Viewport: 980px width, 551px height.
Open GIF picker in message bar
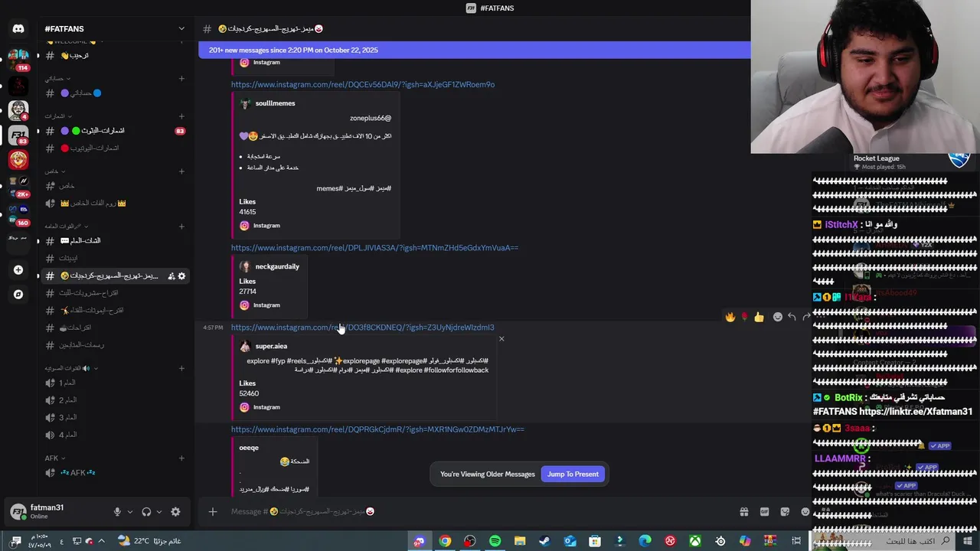(x=764, y=512)
